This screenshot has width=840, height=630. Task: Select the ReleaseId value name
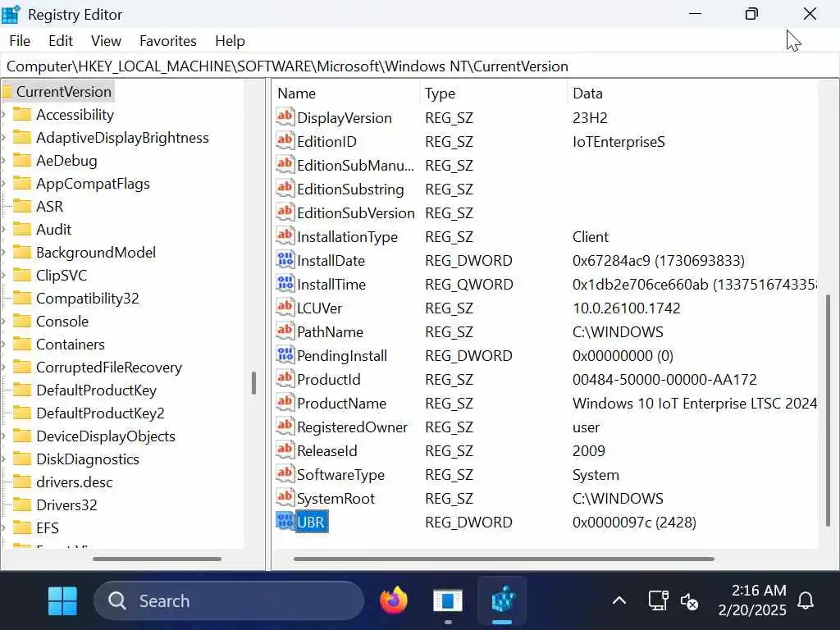click(x=326, y=451)
